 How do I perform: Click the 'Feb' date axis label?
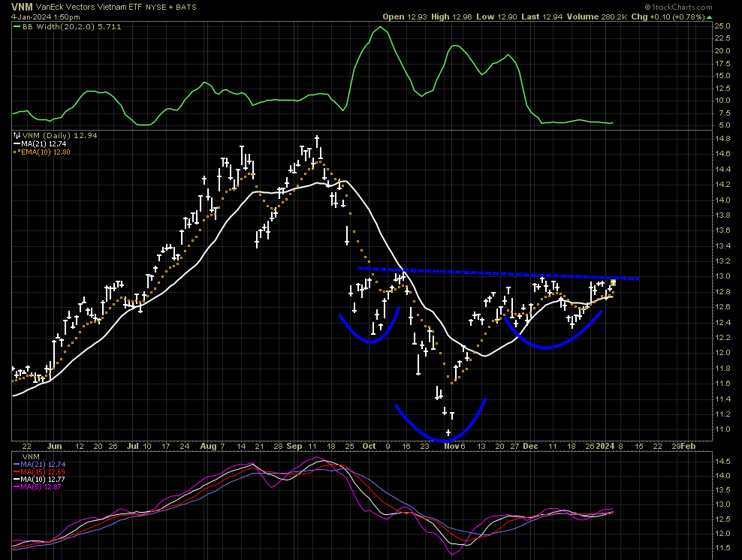(689, 446)
